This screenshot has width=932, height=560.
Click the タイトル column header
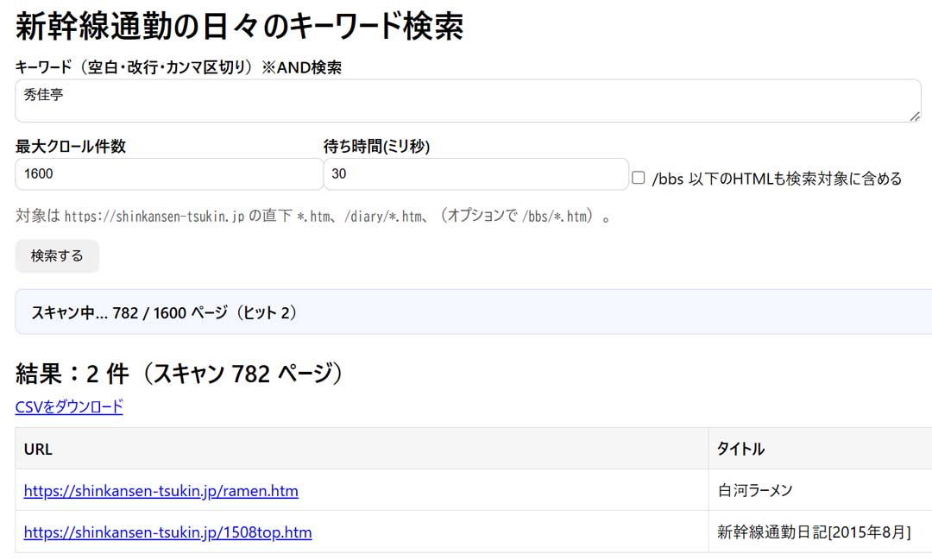[740, 449]
